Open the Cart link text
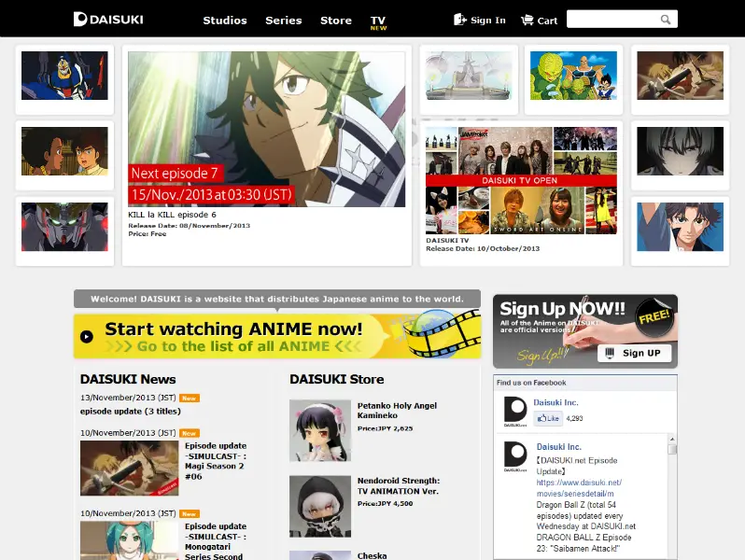The height and width of the screenshot is (560, 745). (547, 21)
